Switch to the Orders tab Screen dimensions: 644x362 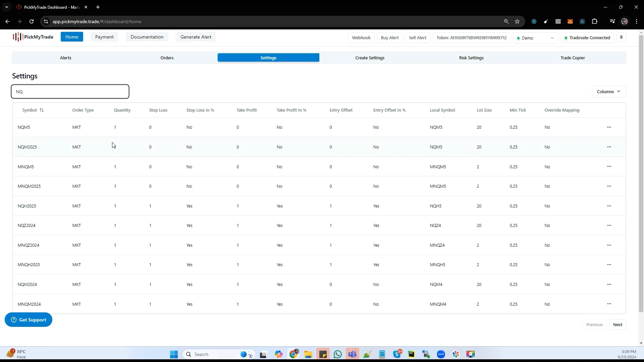pos(167,58)
